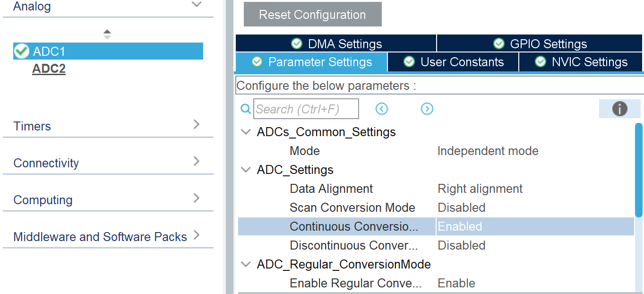Image resolution: width=644 pixels, height=294 pixels.
Task: Switch to the User Constants tab
Action: tap(454, 62)
